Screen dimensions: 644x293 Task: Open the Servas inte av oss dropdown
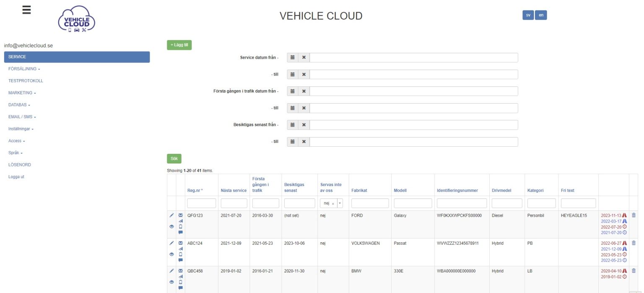click(x=340, y=203)
